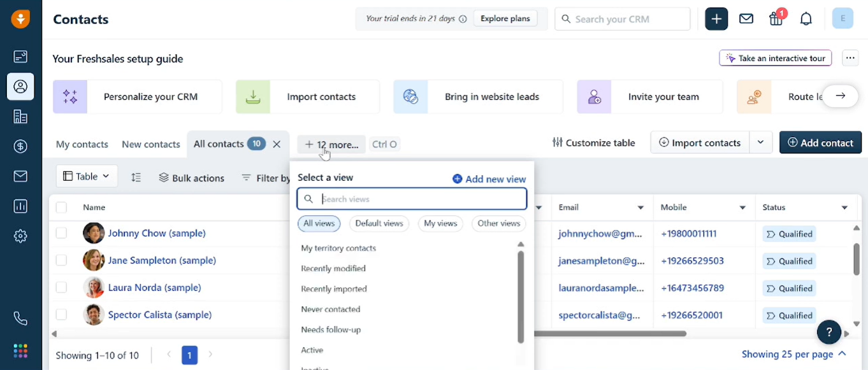Screen dimensions: 868x370
Task: Toggle the select-all checkbox in header
Action: pos(61,207)
